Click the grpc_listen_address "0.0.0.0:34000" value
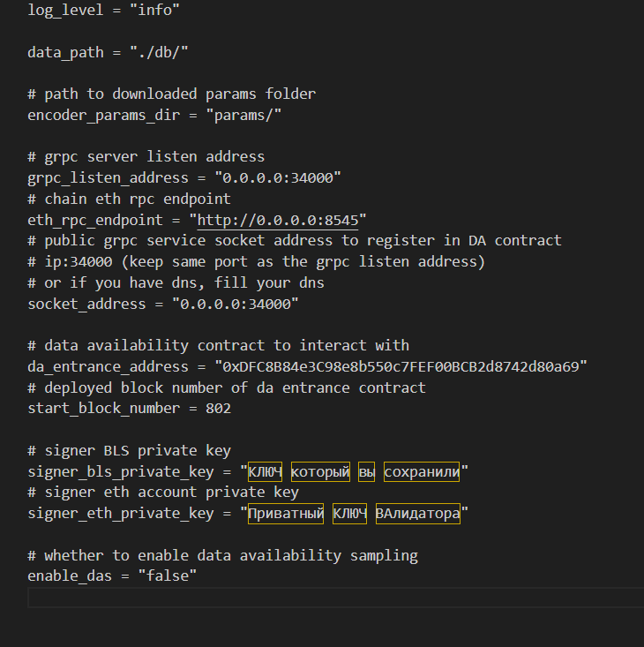Viewport: 644px width, 647px height. 278,177
